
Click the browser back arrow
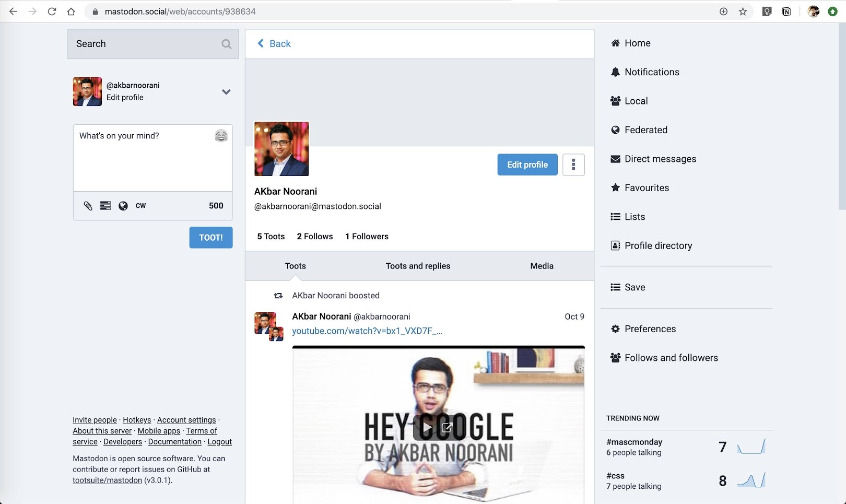(x=13, y=11)
